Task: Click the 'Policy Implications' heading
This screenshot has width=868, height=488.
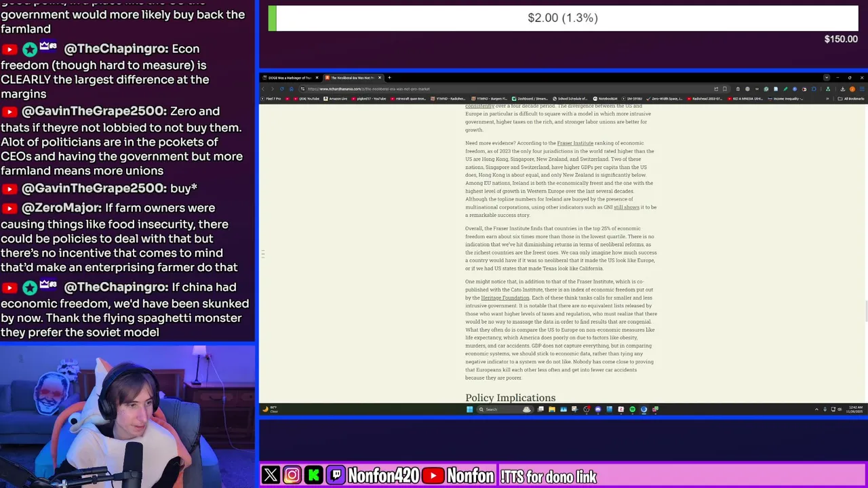Action: [x=510, y=398]
